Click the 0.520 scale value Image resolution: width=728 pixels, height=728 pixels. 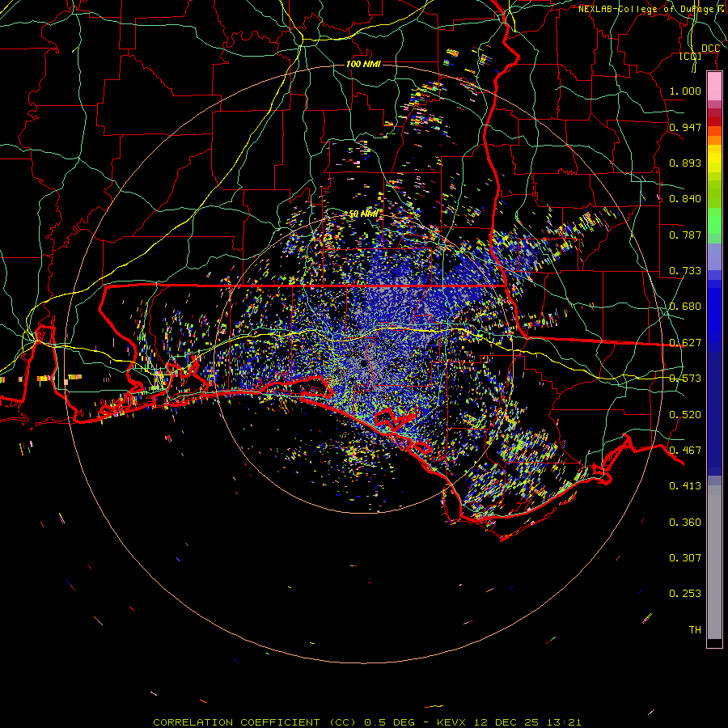coord(685,415)
